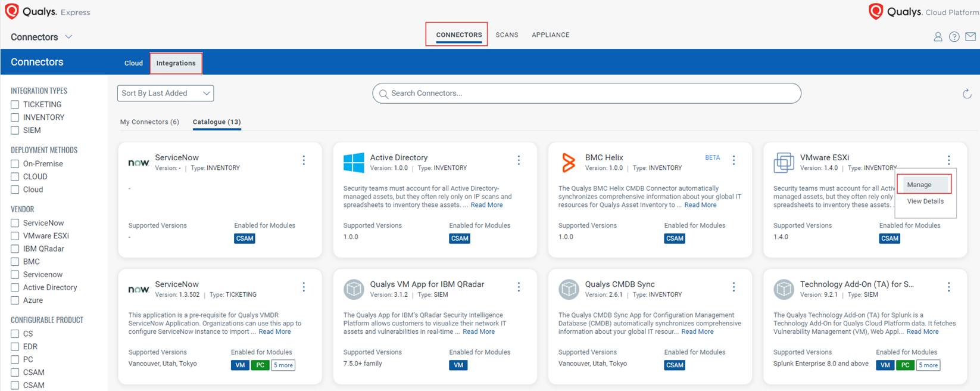Tick the IBM QRadar vendor checkbox
980x391 pixels.
coord(15,249)
